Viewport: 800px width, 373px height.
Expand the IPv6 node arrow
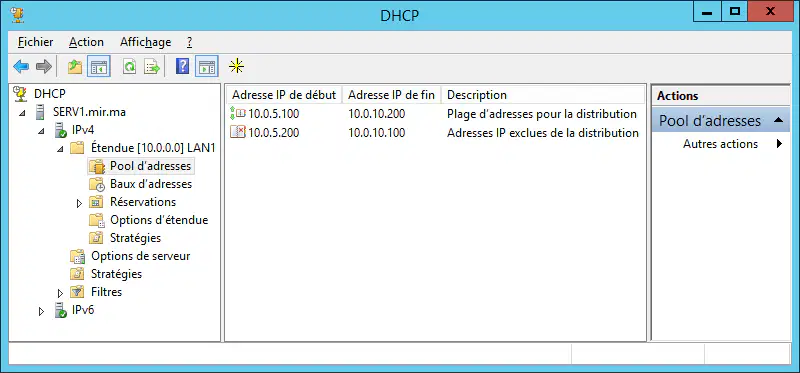[41, 311]
